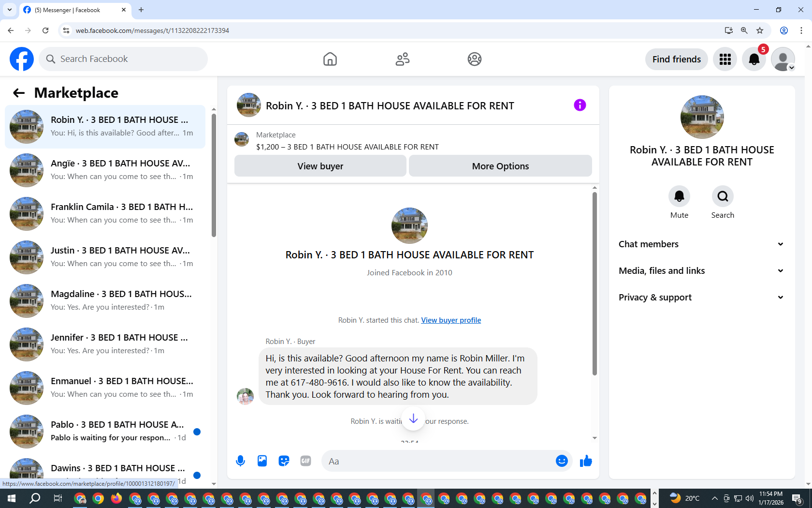Focus the Search Facebook field

point(123,59)
